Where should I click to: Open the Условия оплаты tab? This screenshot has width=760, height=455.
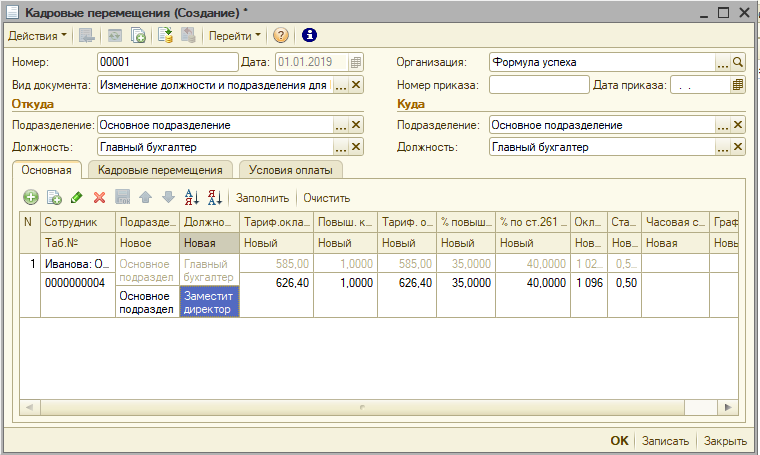tap(291, 170)
